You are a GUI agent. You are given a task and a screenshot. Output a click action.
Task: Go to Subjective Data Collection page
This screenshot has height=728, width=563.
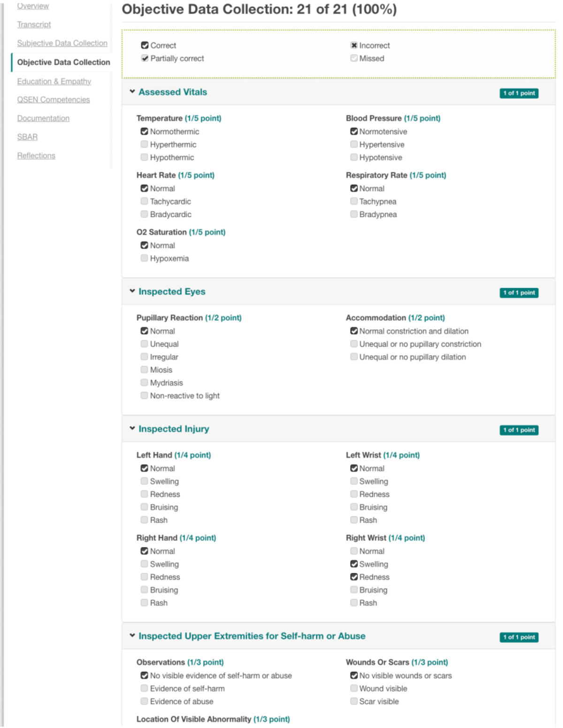(62, 43)
